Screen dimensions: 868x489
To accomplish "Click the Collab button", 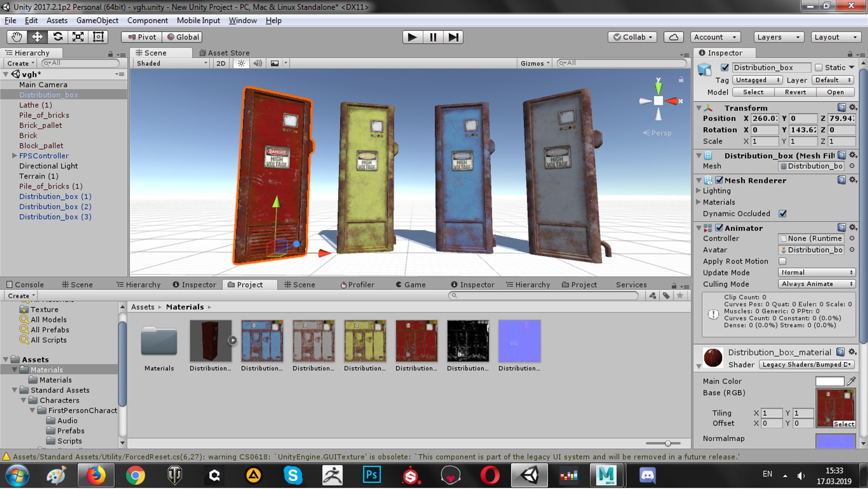I will (633, 37).
